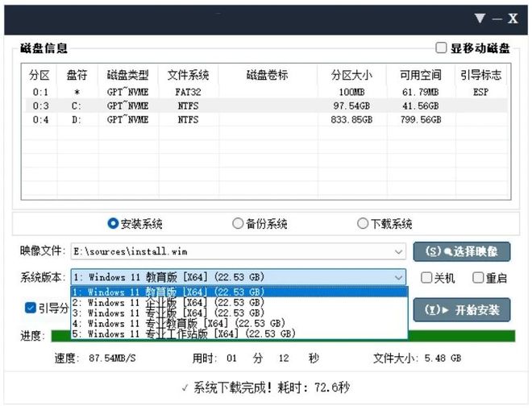Choose option 5: Windows 11 专业工作站版
This screenshot has height=410, width=532.
click(x=239, y=333)
